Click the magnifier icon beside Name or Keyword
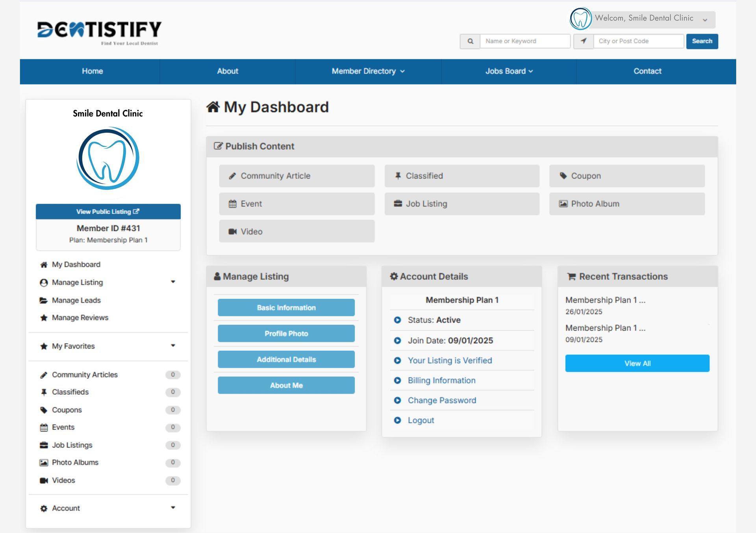The image size is (756, 533). tap(470, 41)
